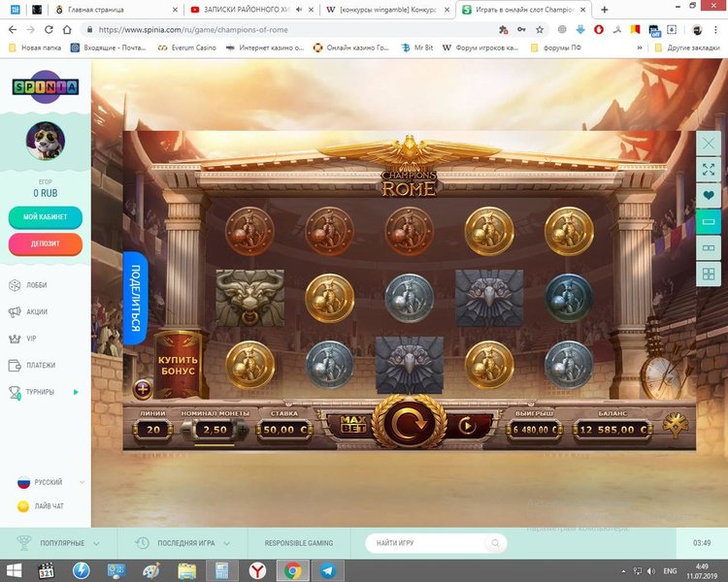
Task: Add game to favorites with heart icon
Action: tap(708, 196)
